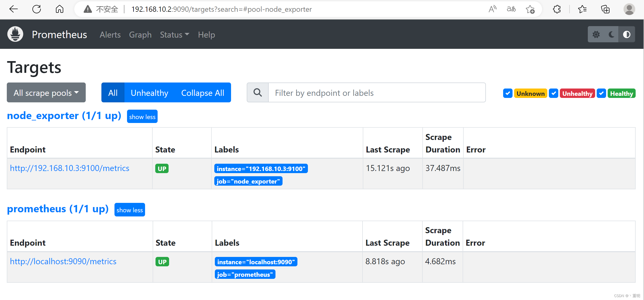
Task: Collapse node_exporter pool with show less
Action: (x=142, y=116)
